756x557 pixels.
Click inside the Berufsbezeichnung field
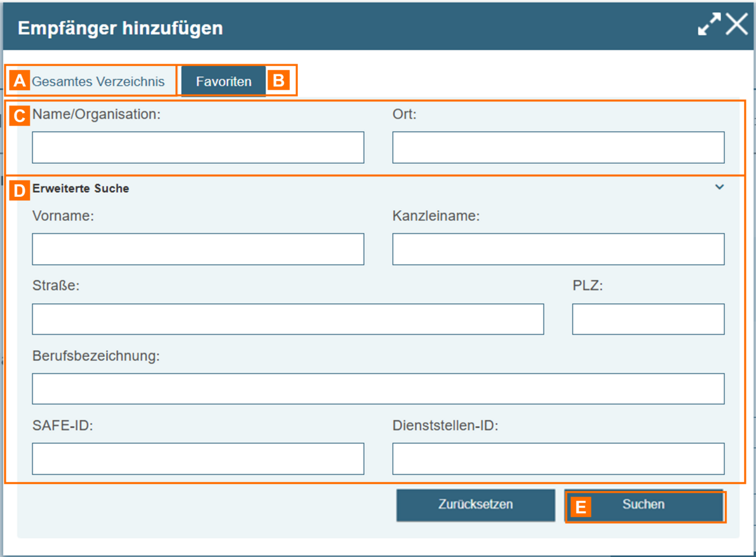pos(378,389)
